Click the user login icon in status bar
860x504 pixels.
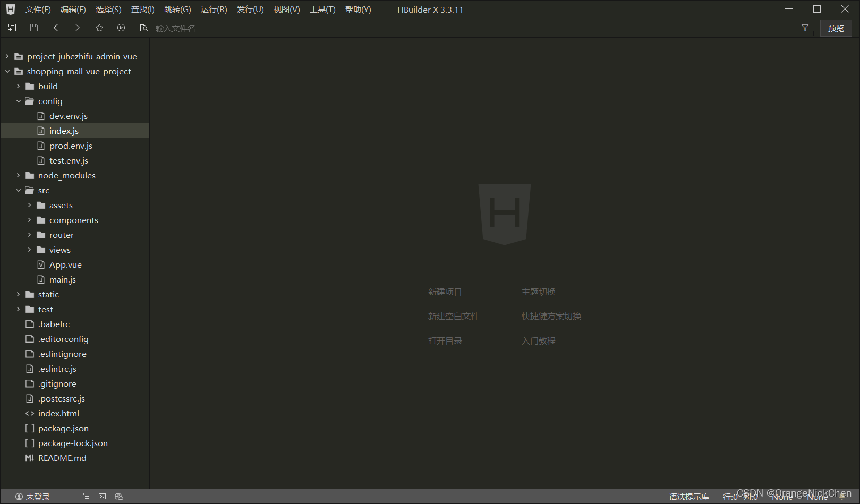click(19, 497)
